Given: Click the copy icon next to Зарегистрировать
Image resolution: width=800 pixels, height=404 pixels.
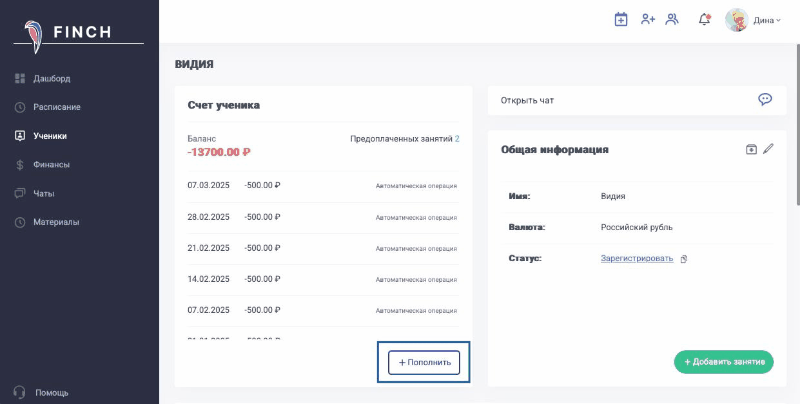Looking at the screenshot, I should coord(684,259).
